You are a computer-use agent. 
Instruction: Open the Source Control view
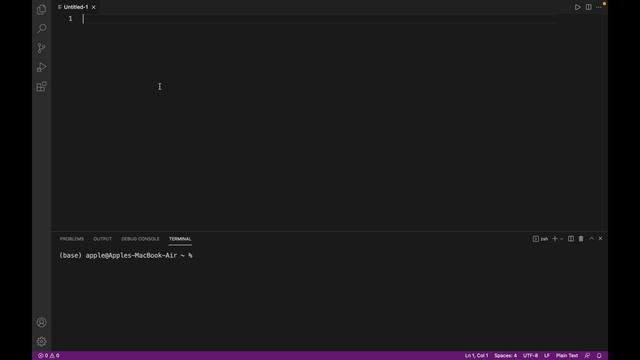point(41,48)
